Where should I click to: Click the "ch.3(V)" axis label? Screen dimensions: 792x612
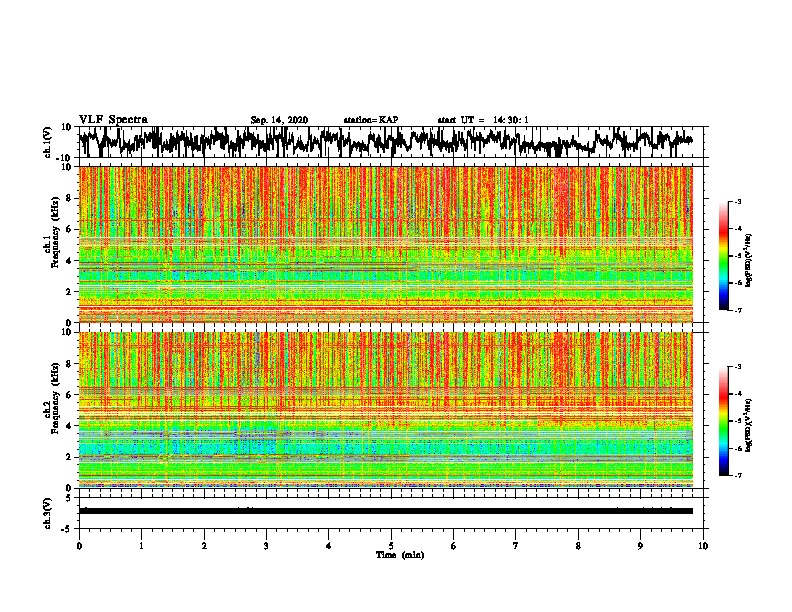coord(48,513)
